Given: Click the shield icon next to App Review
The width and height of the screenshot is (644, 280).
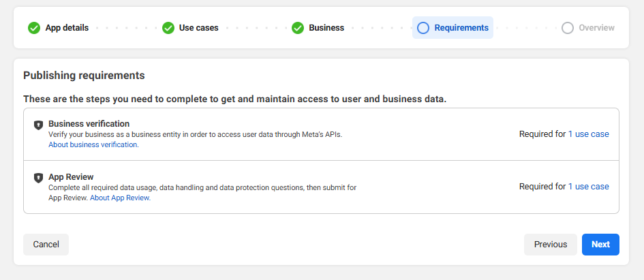Looking at the screenshot, I should [x=39, y=178].
